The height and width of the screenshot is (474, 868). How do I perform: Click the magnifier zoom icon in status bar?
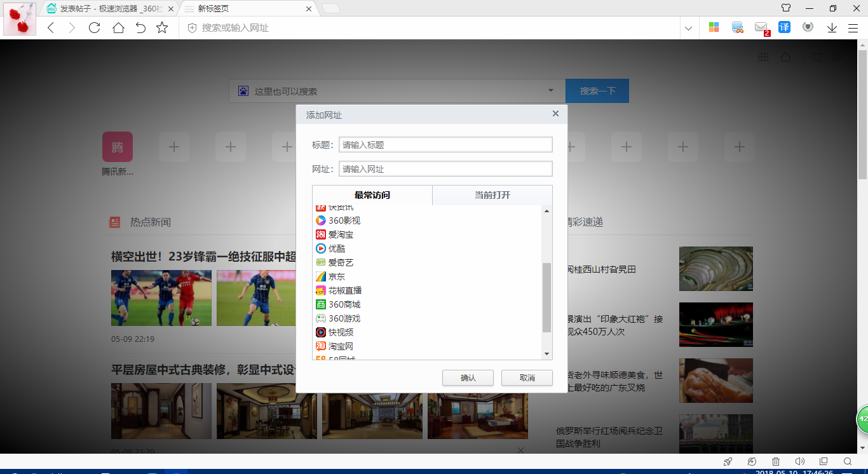[x=848, y=461]
